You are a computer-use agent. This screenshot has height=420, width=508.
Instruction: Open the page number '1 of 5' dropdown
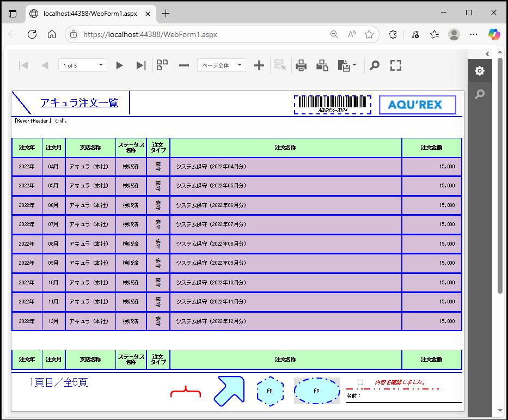pyautogui.click(x=83, y=65)
